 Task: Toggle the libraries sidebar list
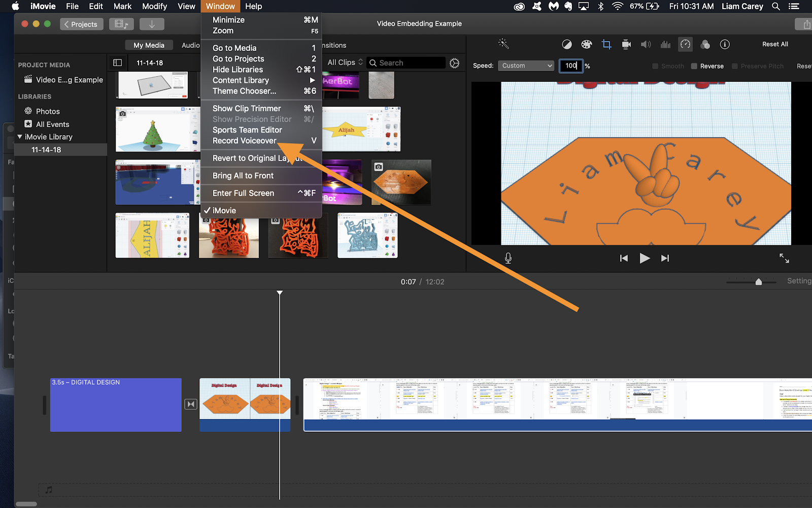pyautogui.click(x=118, y=63)
